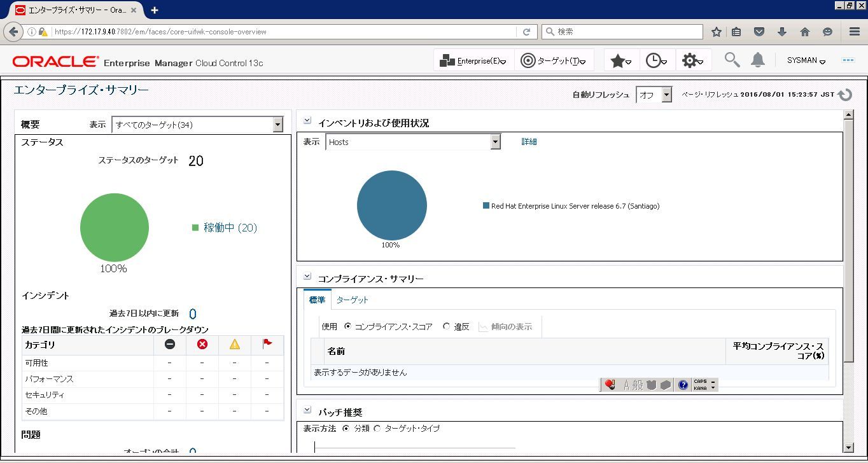
Task: Open the SYSMAN user menu
Action: 806,60
